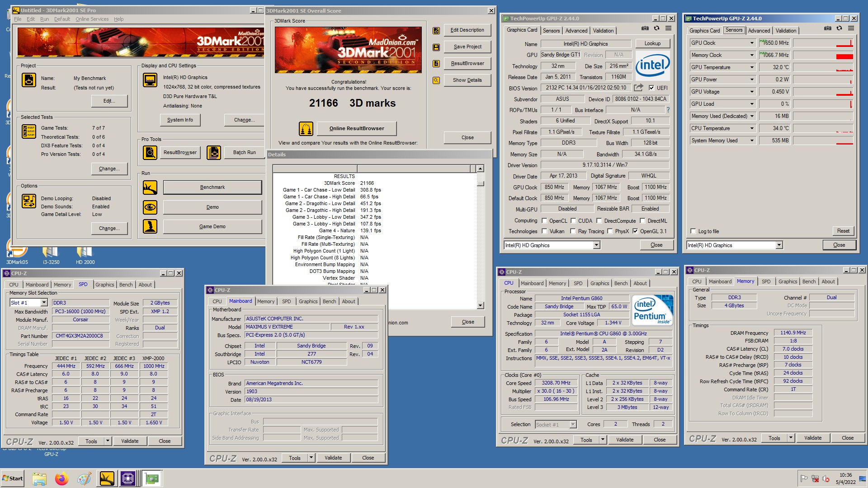Click the Reset button in GPU-Z Sensors window
The height and width of the screenshot is (488, 868).
coord(843,231)
